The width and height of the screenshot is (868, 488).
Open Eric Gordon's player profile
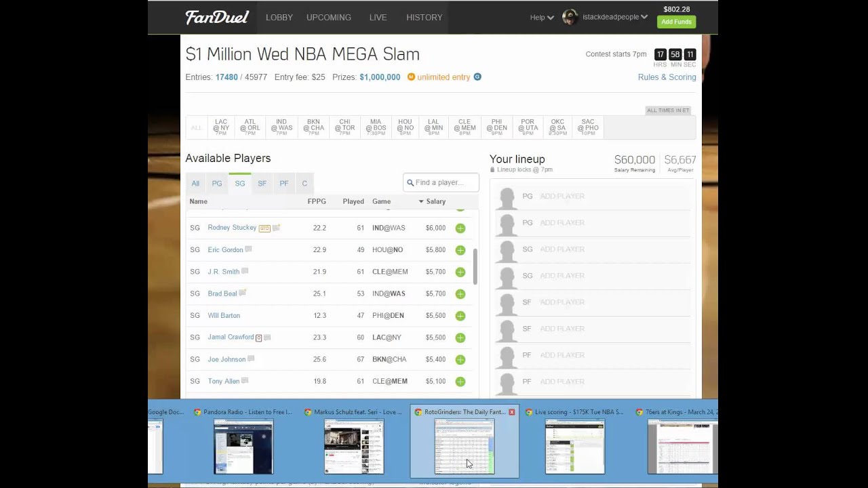[225, 250]
